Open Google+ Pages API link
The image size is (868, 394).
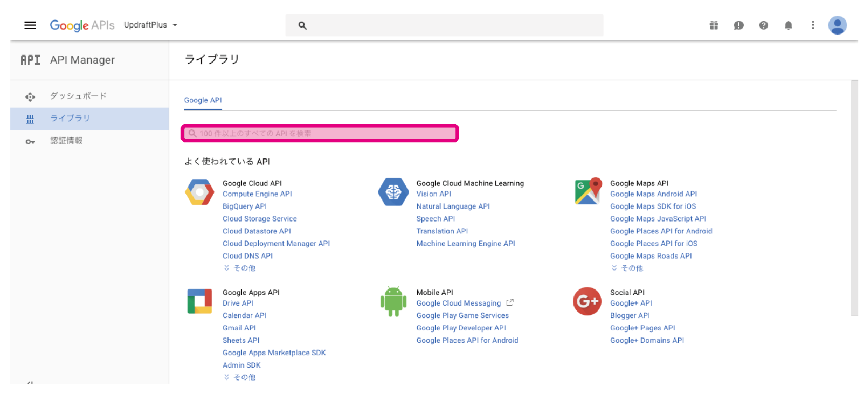pos(643,328)
